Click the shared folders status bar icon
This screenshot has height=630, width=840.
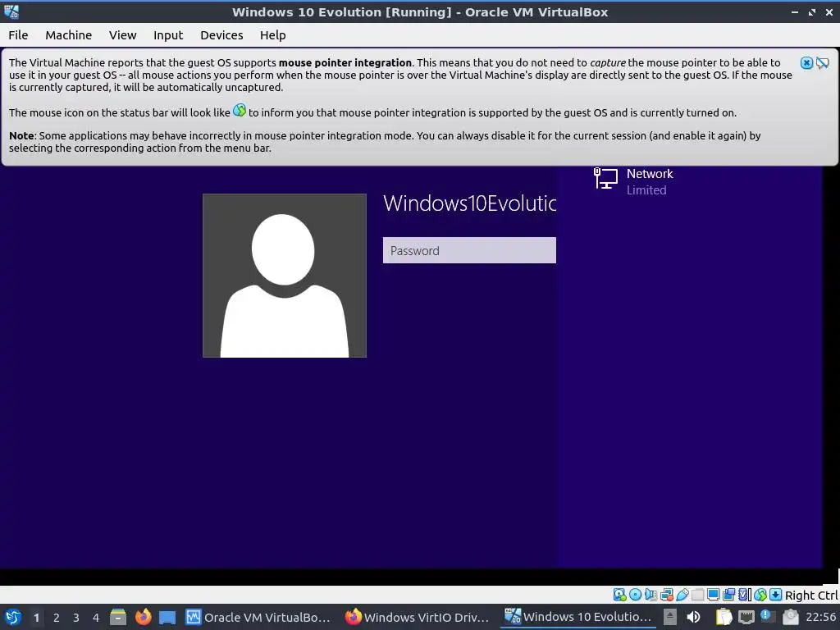697,595
